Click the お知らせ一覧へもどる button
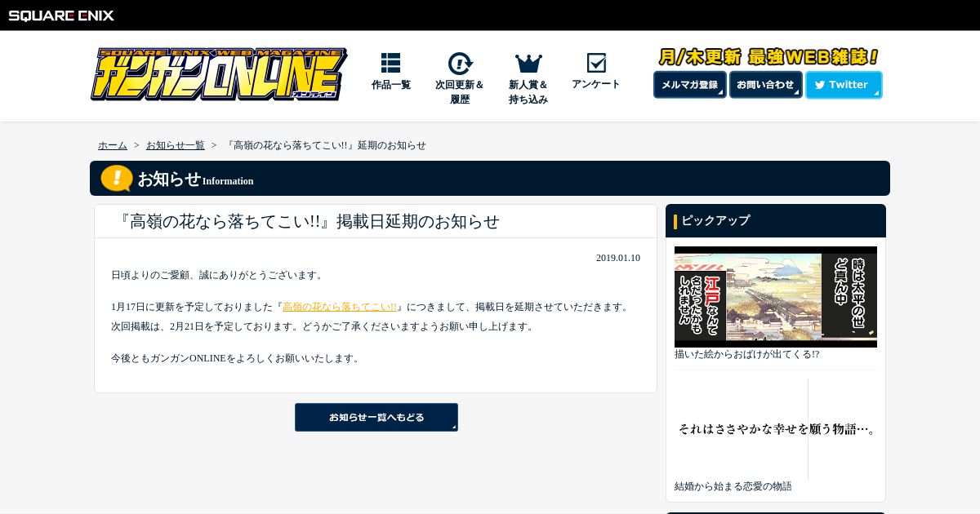Screen dimensions: 980x514 [376, 417]
